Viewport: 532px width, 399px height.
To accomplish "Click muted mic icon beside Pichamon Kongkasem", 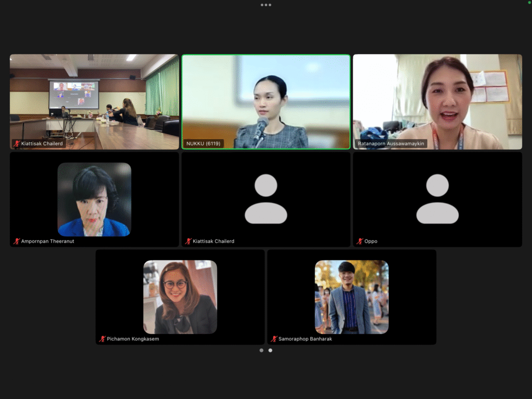I will coord(102,339).
